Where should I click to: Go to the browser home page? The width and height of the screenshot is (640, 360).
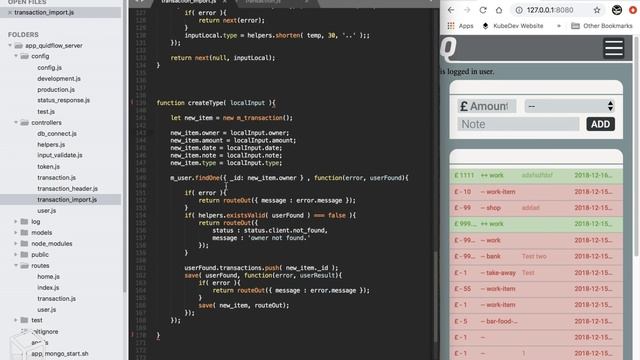pyautogui.click(x=499, y=10)
